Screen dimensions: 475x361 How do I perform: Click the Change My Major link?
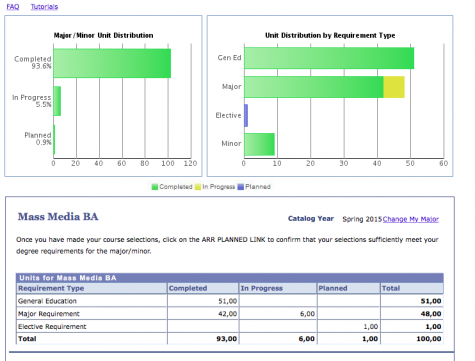click(411, 219)
